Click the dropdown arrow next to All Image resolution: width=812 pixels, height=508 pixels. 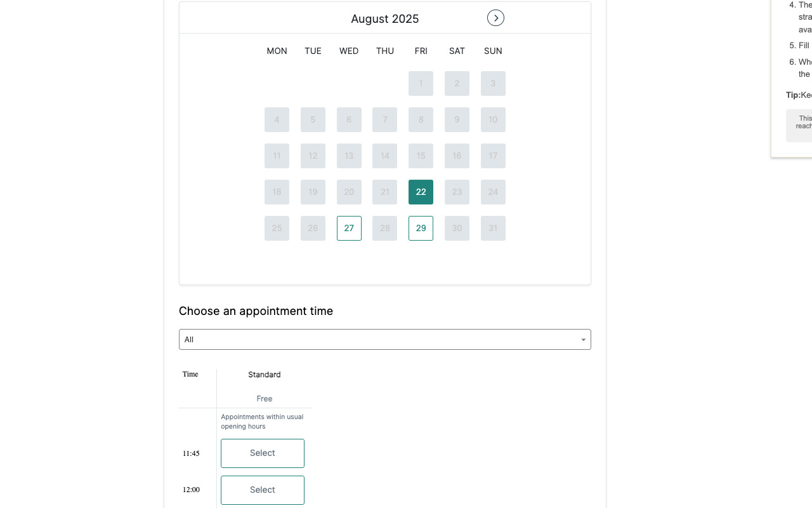coord(583,340)
